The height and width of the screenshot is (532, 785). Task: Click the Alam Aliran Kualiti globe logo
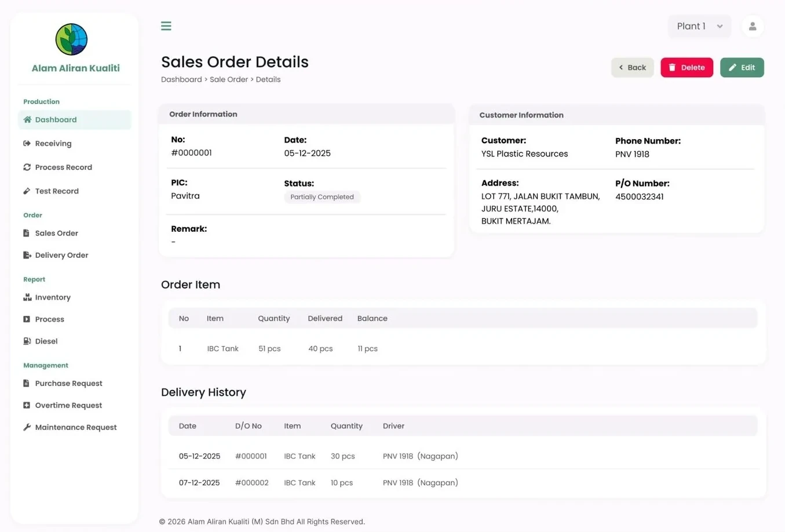click(71, 39)
